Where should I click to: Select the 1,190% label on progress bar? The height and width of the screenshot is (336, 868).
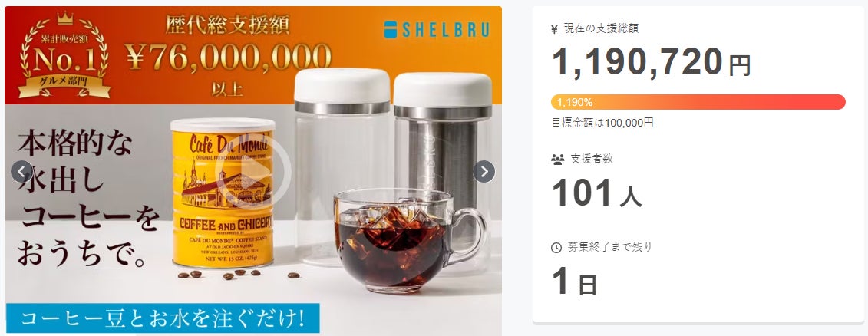(575, 102)
